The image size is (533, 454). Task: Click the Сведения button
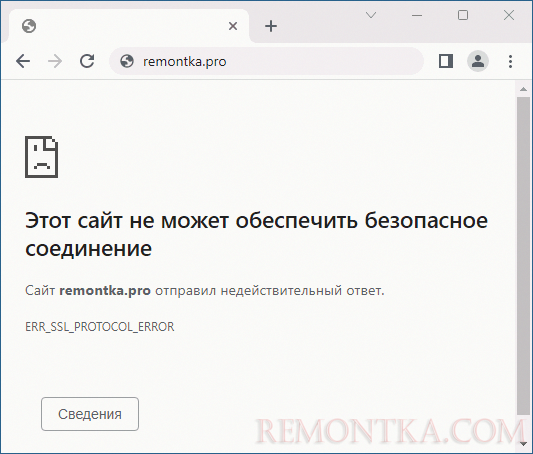(90, 414)
